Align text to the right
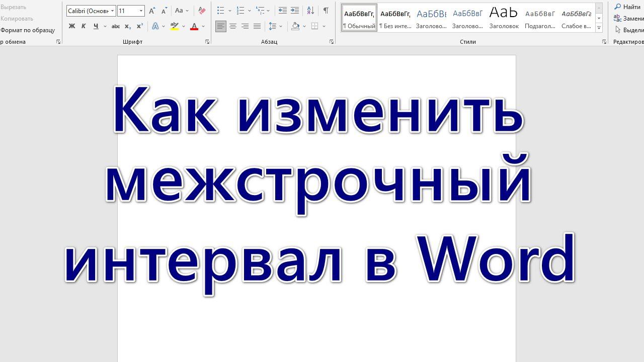This screenshot has height=362, width=644. point(245,26)
